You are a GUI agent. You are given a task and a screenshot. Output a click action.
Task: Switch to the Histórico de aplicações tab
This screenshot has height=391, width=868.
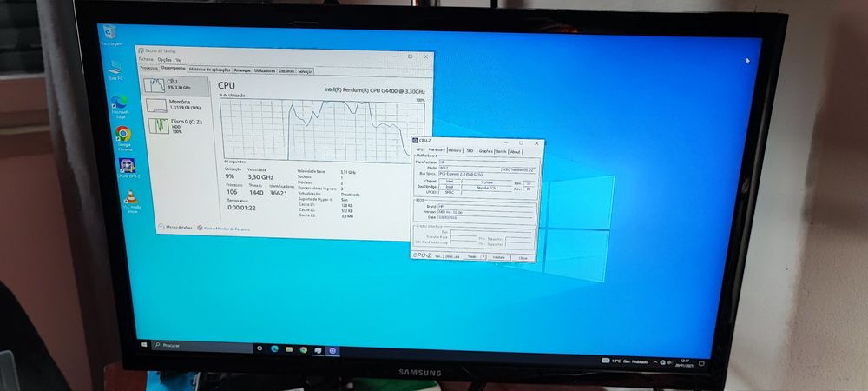pyautogui.click(x=210, y=70)
